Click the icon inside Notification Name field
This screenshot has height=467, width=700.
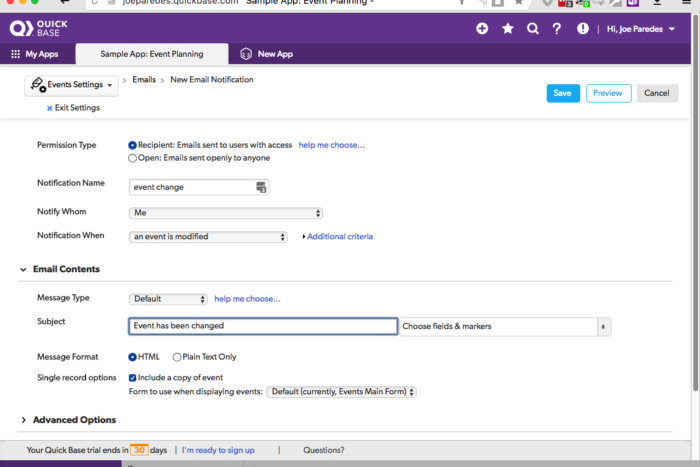click(261, 187)
